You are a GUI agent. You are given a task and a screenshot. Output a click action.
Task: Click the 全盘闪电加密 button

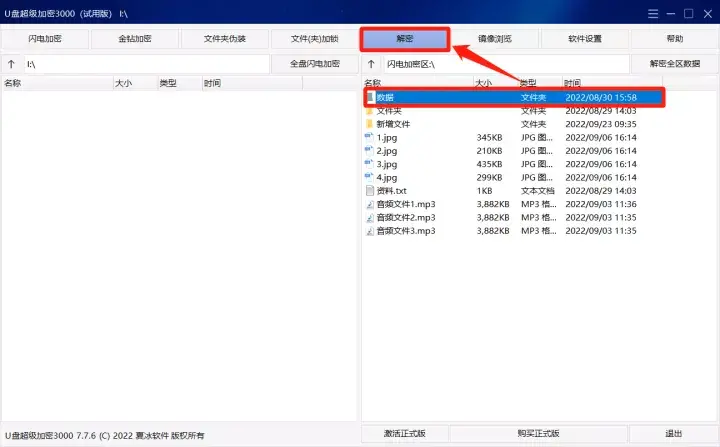click(315, 64)
